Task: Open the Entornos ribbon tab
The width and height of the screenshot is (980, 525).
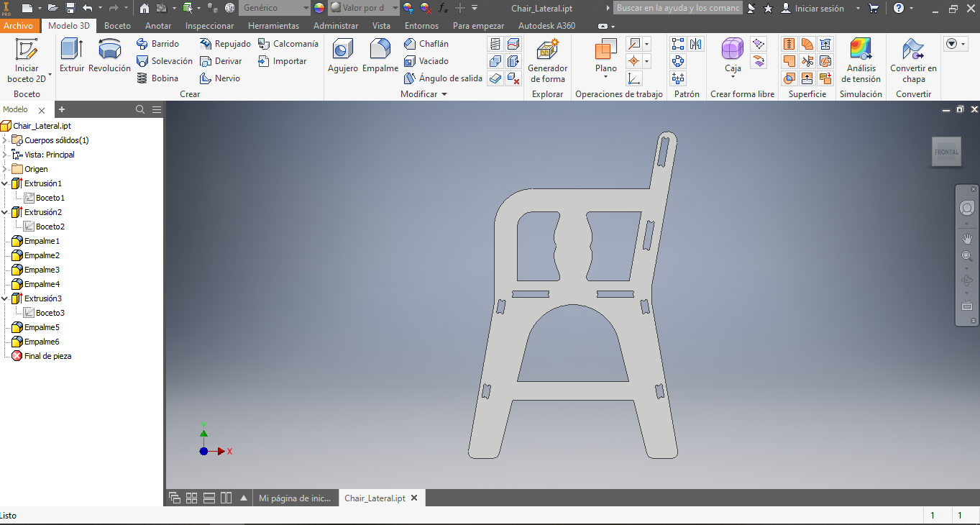Action: pyautogui.click(x=421, y=25)
